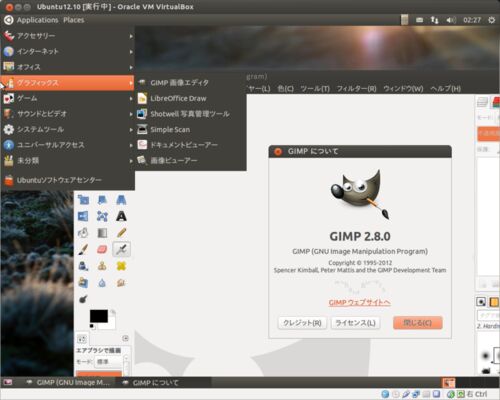Expand the ゲーム submenu
The height and width of the screenshot is (400, 500).
click(x=67, y=98)
